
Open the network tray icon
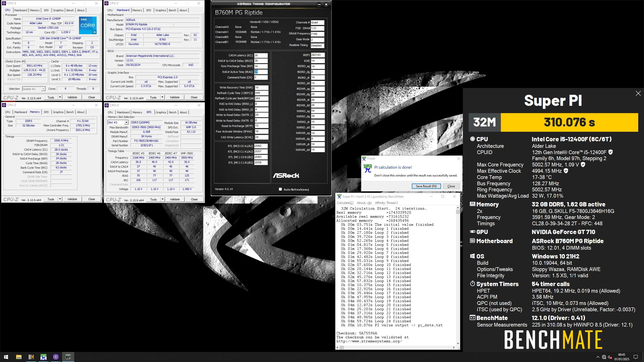pyautogui.click(x=604, y=357)
